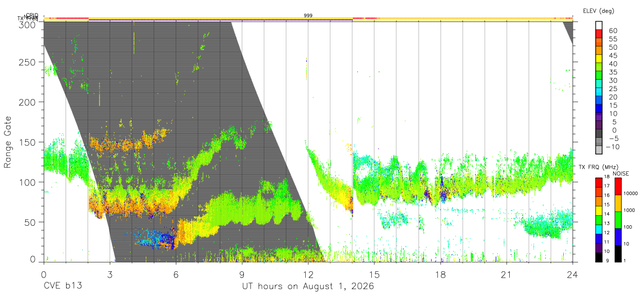Click the x-axis hour label '15'
Image resolution: width=644 pixels, height=297 pixels.
coord(374,274)
